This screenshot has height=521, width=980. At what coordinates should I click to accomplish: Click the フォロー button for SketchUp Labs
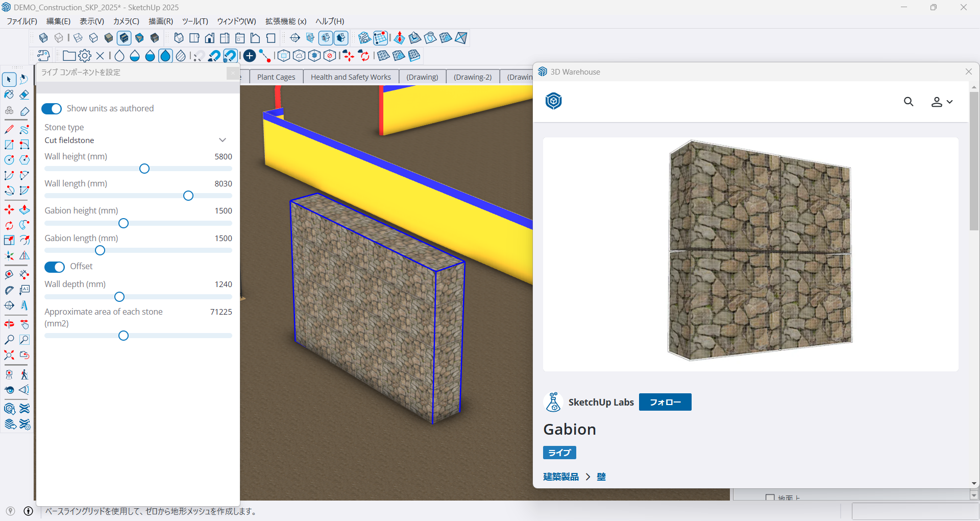click(x=665, y=402)
